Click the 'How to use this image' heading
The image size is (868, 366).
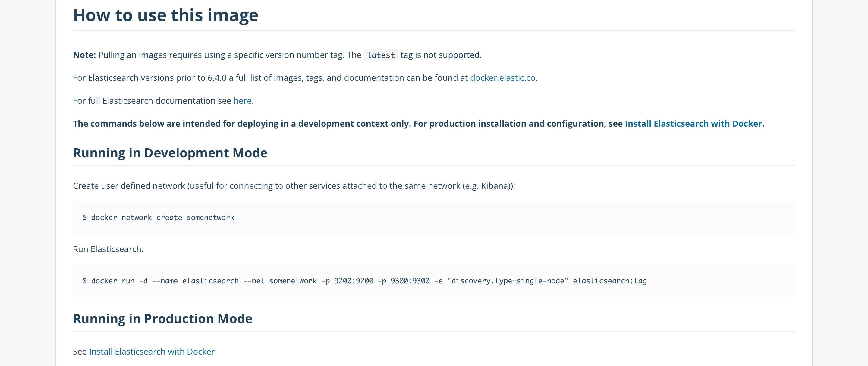[x=165, y=15]
